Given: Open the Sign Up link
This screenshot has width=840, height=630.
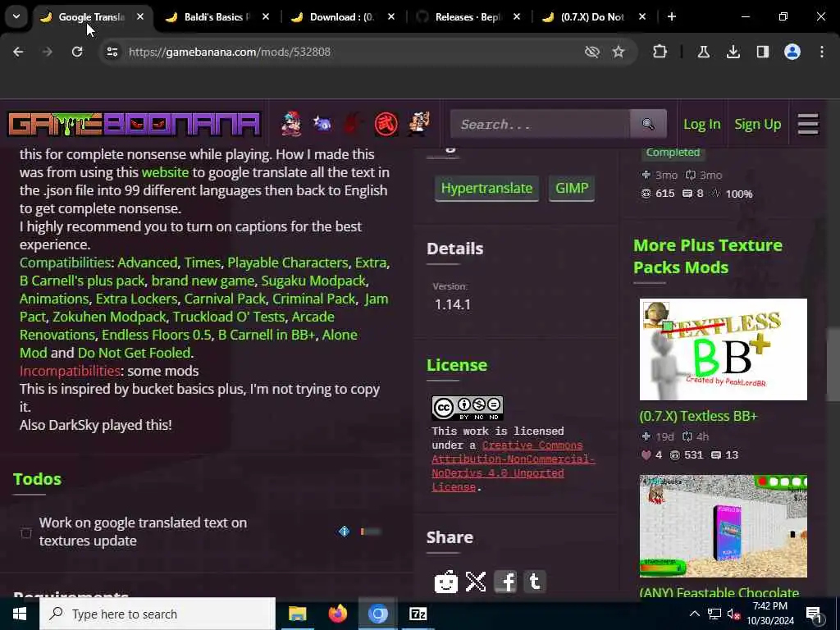Looking at the screenshot, I should coord(757,125).
